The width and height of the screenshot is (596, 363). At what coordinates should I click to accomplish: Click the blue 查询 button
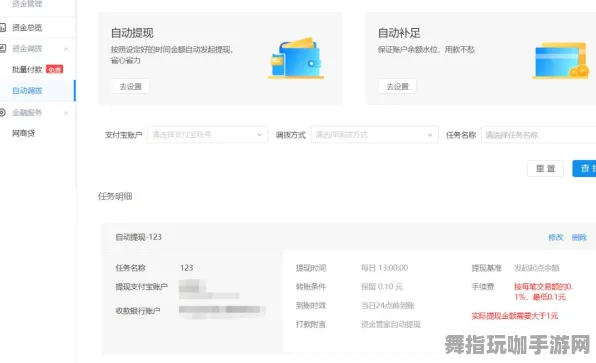point(584,168)
